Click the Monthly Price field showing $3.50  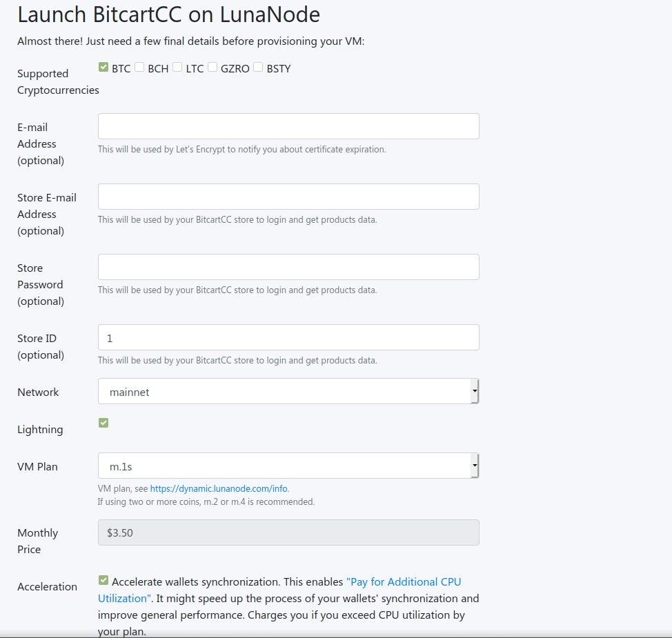click(x=288, y=532)
